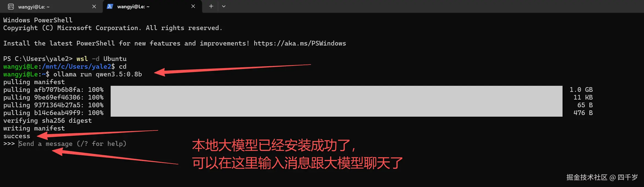Click the red Chinese annotation text
This screenshot has width=644, height=187.
297,154
